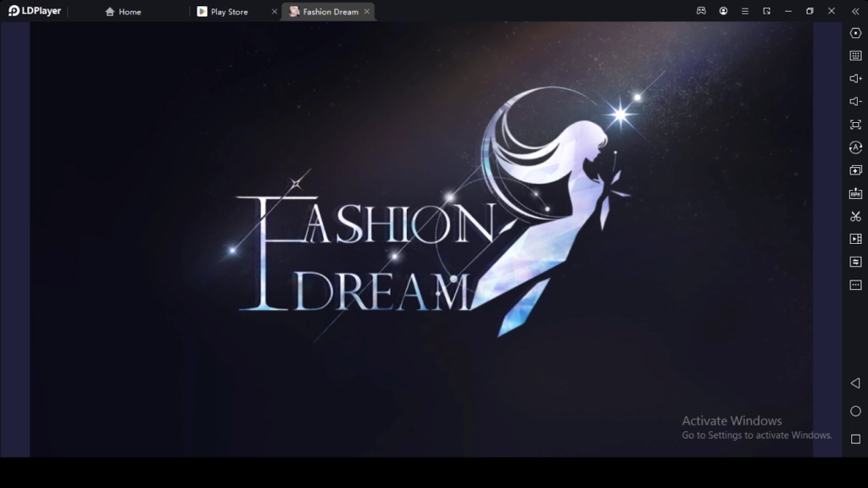Close the LDPlayer window
The width and height of the screenshot is (868, 488).
pyautogui.click(x=832, y=11)
